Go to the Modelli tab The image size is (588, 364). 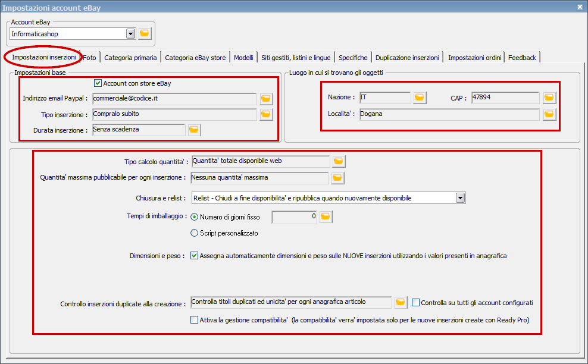point(244,58)
